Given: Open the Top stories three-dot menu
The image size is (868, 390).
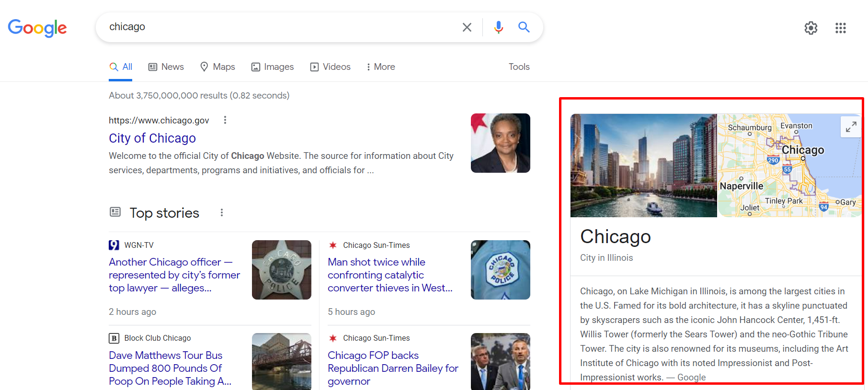Looking at the screenshot, I should (222, 212).
